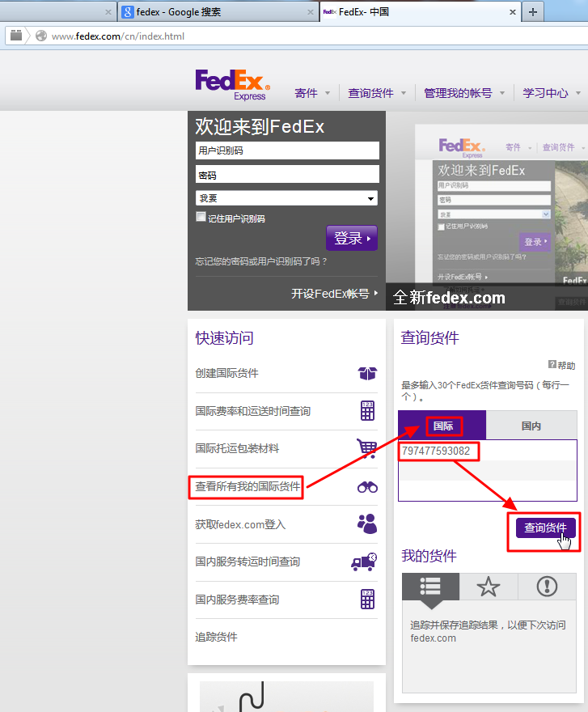Select the 国际 tracking tab
588x712 pixels.
pyautogui.click(x=442, y=426)
